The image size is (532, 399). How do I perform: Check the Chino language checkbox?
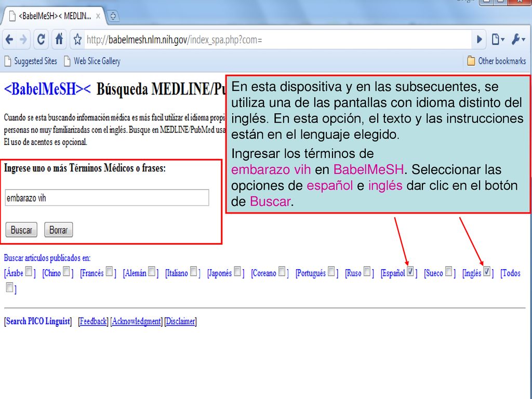point(67,271)
